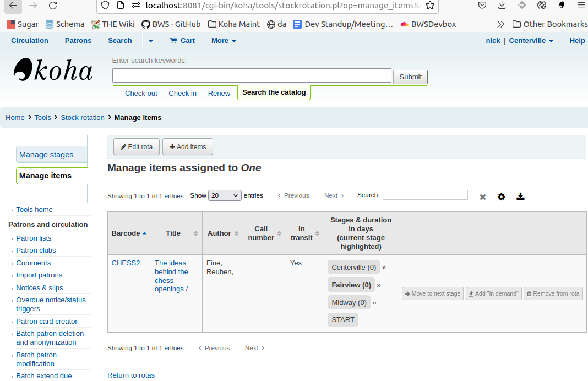Expand the More menu in top navigation
This screenshot has width=588, height=381.
click(x=224, y=41)
